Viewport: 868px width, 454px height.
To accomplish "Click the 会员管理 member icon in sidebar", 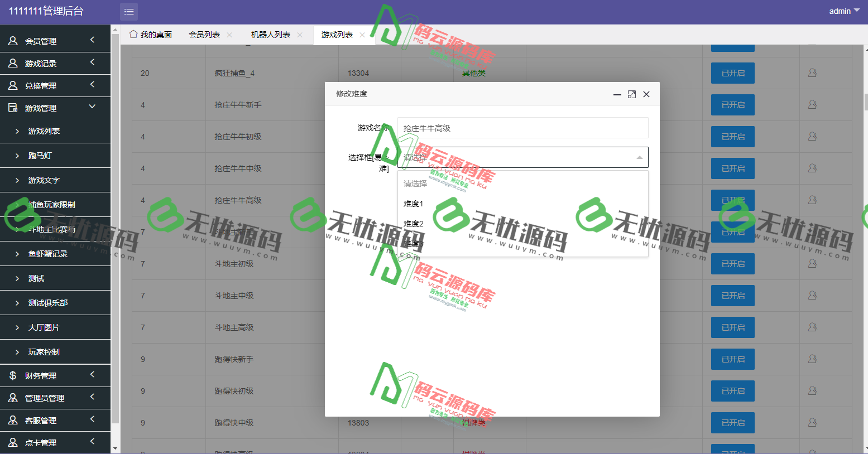I will pos(12,40).
